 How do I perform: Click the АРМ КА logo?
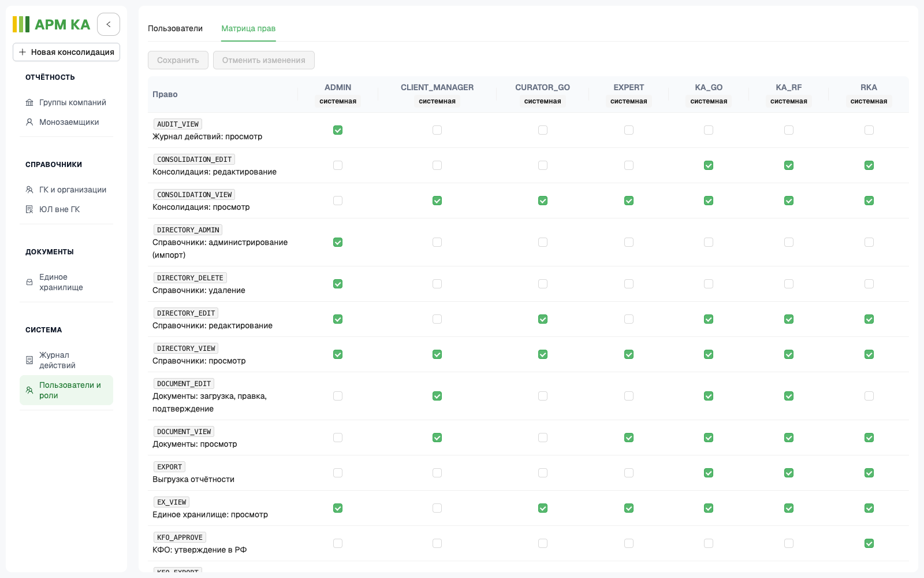51,24
